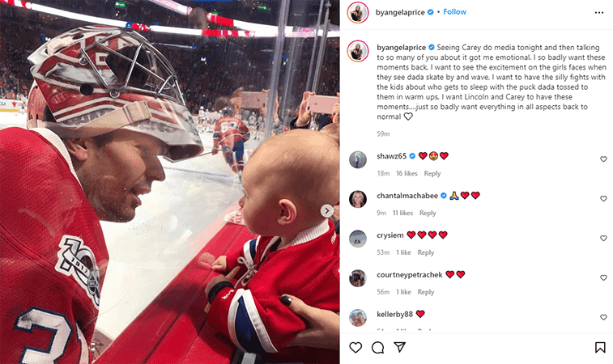Like chantalmachabee's comment
This screenshot has height=364, width=613.
[x=603, y=198]
